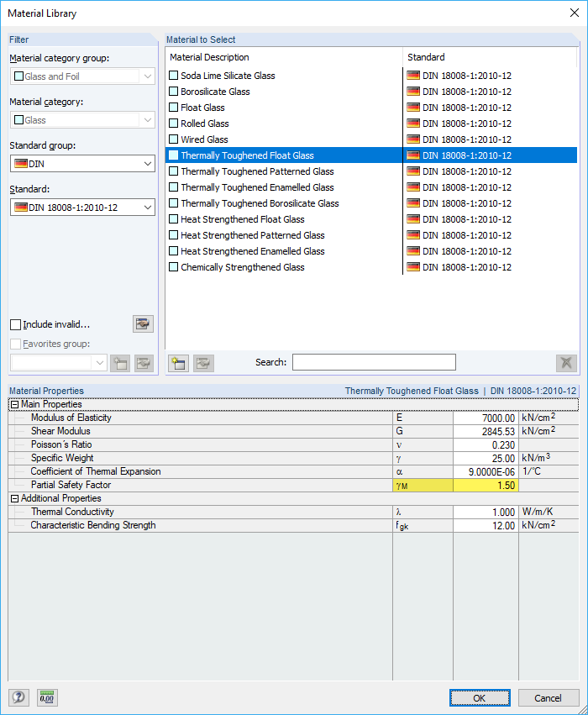
Task: Toggle the Favorites group checkbox
Action: [15, 344]
